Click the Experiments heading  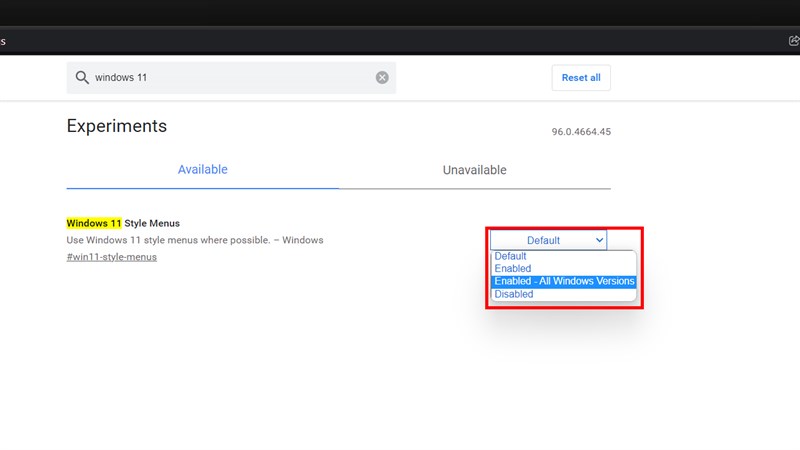pos(117,126)
